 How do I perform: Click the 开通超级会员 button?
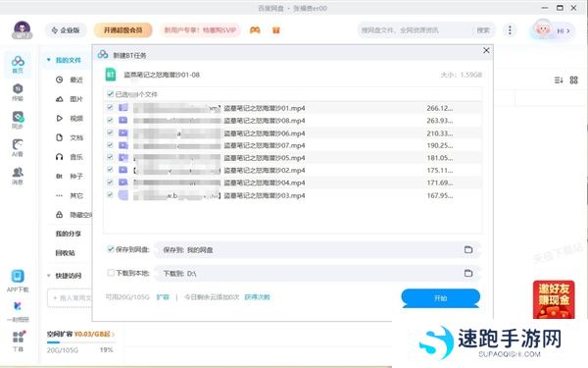(x=123, y=30)
